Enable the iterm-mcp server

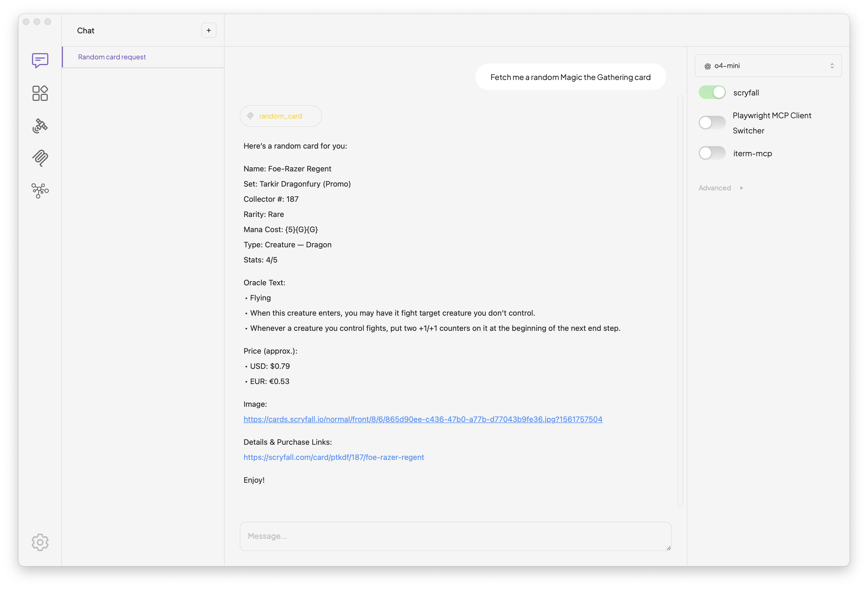click(x=711, y=153)
